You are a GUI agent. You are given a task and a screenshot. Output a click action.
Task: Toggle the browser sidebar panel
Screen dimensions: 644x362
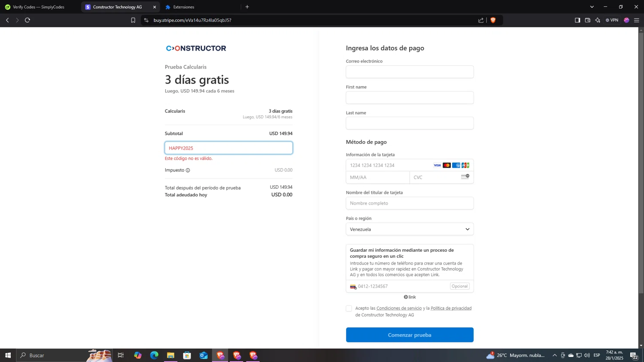pos(577,20)
